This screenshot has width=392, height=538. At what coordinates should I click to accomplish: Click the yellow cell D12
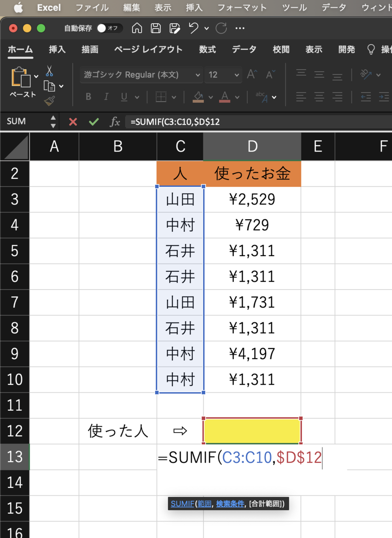point(252,431)
